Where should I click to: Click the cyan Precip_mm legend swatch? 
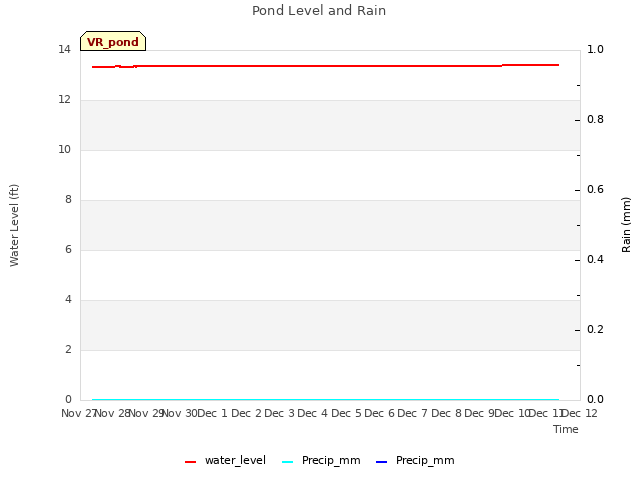(288, 462)
